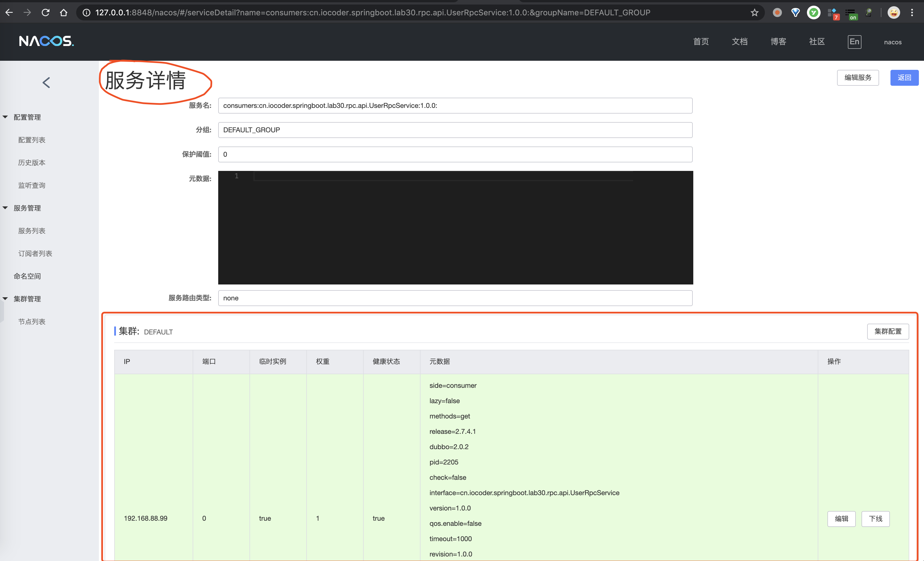Viewport: 924px width, 561px height.
Task: Bookmark the page with the star icon
Action: [754, 13]
